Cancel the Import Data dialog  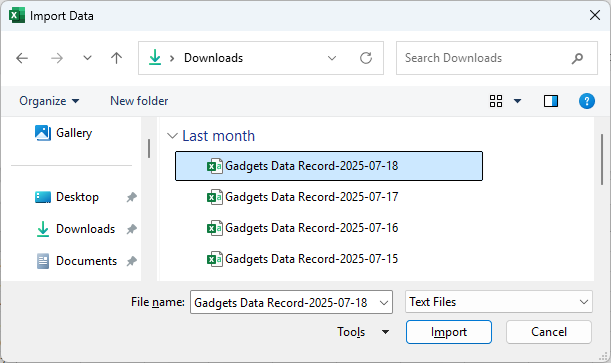549,332
